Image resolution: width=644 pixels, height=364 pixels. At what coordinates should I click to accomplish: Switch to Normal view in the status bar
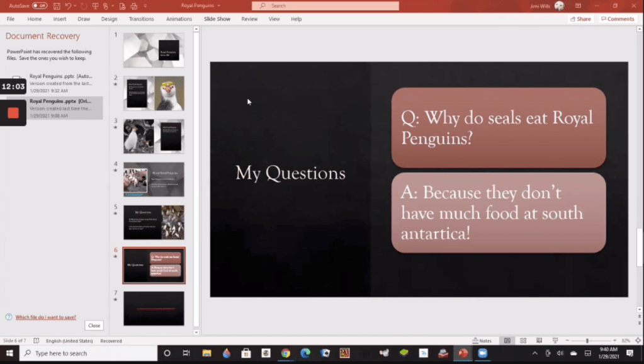[x=507, y=341]
